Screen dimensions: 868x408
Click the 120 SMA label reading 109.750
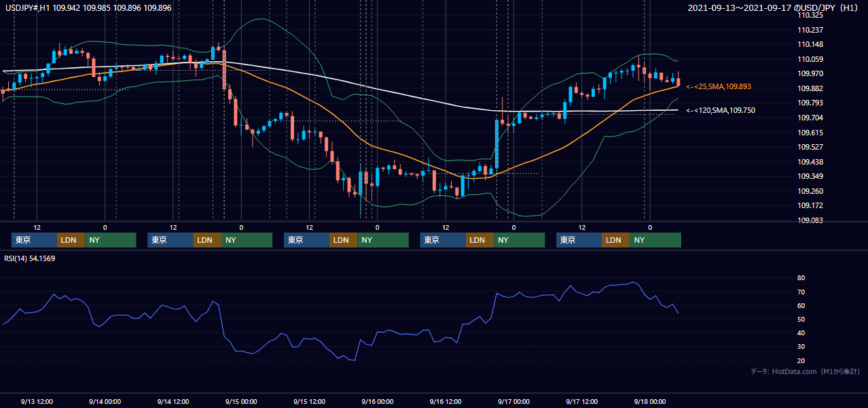[x=721, y=110]
